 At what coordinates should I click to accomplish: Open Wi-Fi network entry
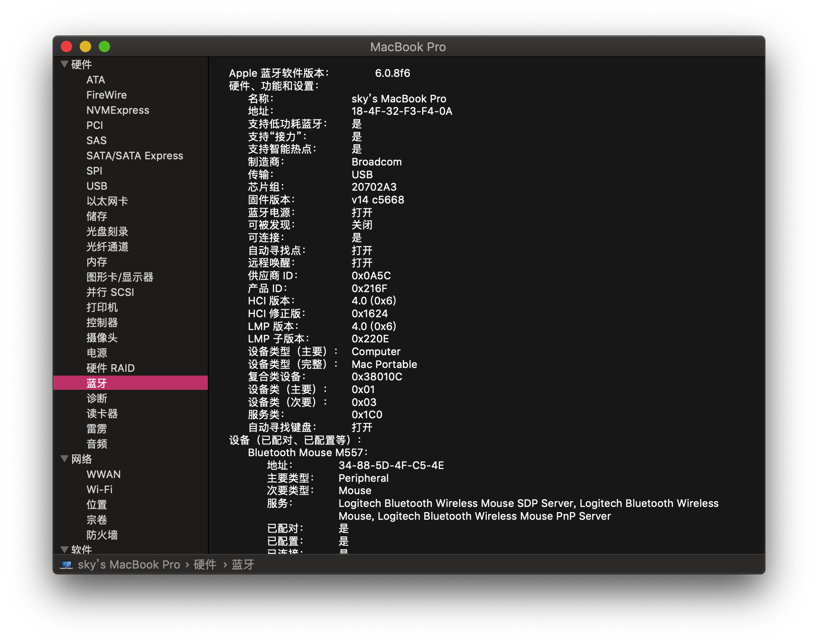pos(100,489)
